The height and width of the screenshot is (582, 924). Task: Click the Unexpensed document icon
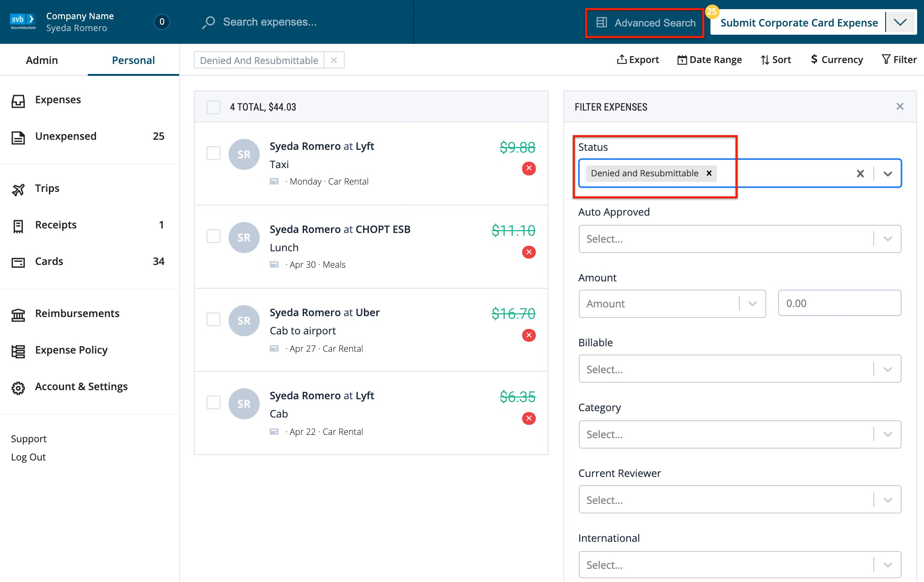coord(19,138)
